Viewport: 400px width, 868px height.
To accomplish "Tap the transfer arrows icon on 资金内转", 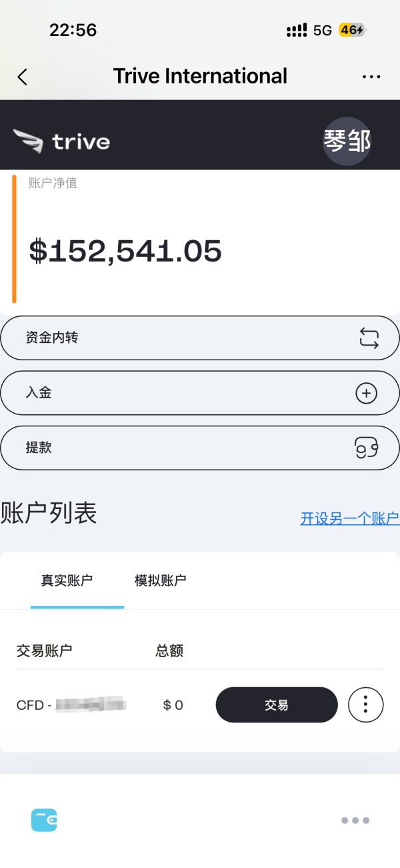I will coord(368,338).
